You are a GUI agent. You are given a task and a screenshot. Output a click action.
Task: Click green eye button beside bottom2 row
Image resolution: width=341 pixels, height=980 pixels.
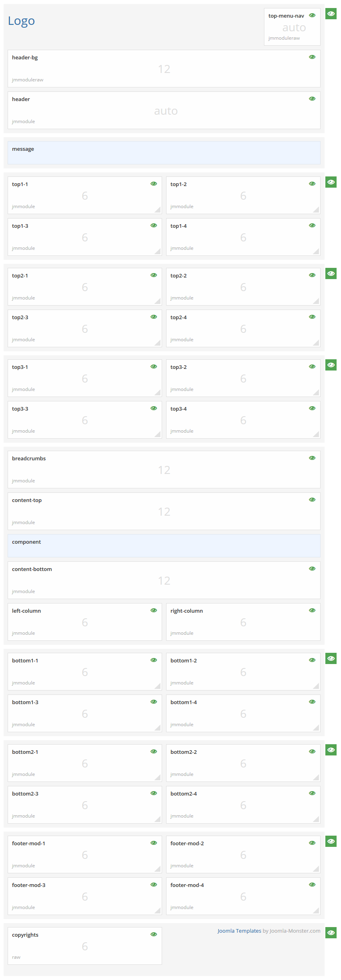click(331, 750)
